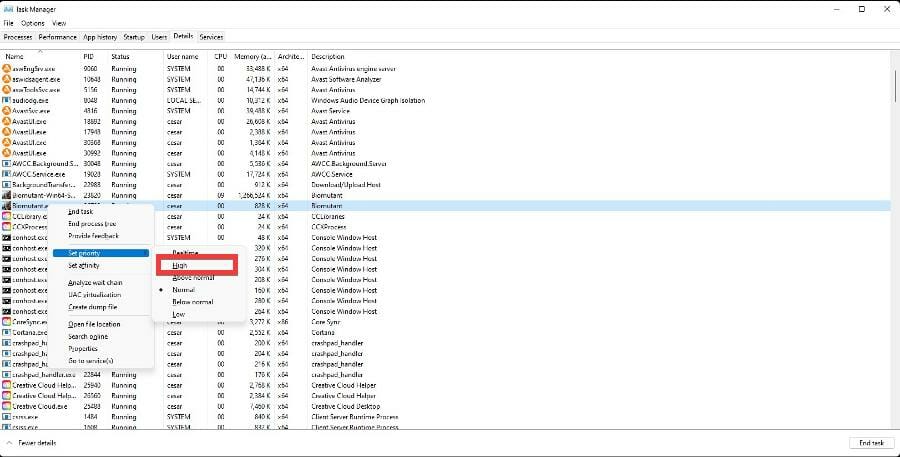Switch to the Performance tab

[x=57, y=37]
